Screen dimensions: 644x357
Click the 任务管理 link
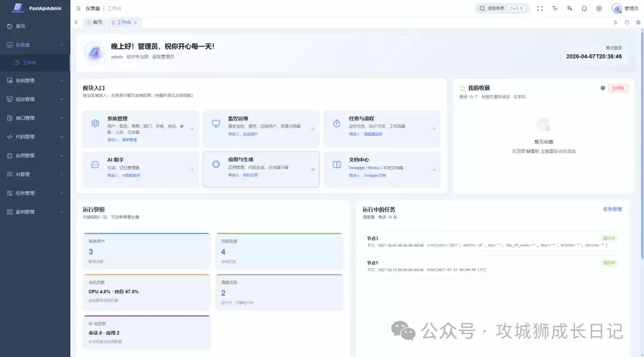612,209
